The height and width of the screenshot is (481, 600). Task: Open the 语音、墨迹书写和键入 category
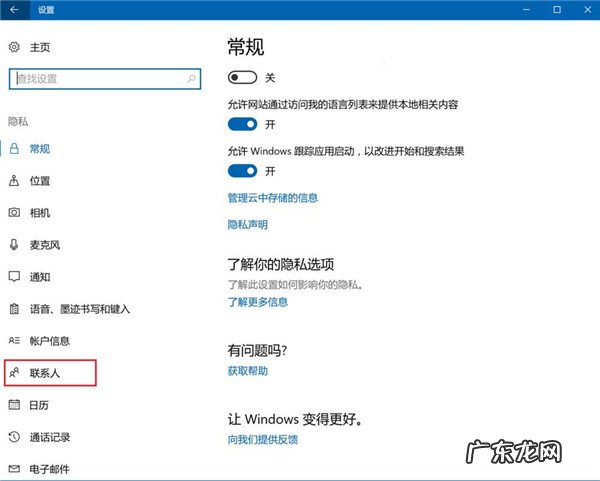(x=80, y=309)
